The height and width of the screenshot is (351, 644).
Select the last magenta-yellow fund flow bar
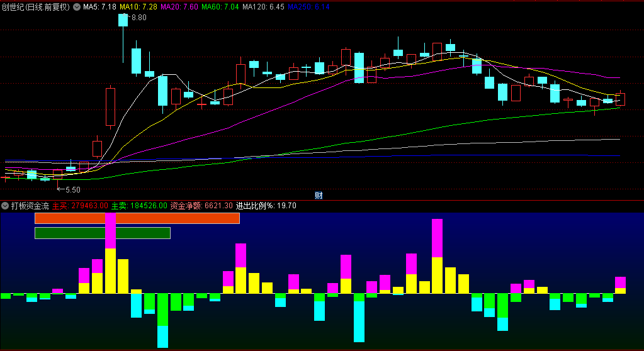pyautogui.click(x=620, y=286)
